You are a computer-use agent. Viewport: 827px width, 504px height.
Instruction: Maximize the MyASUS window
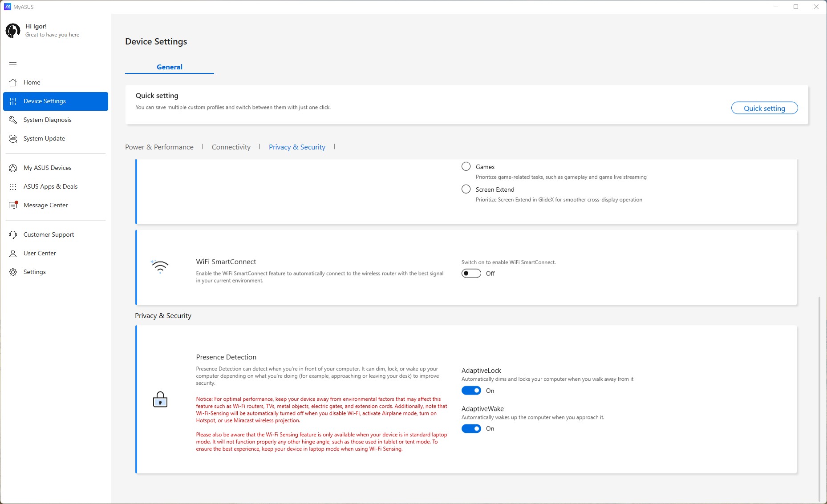pyautogui.click(x=796, y=7)
